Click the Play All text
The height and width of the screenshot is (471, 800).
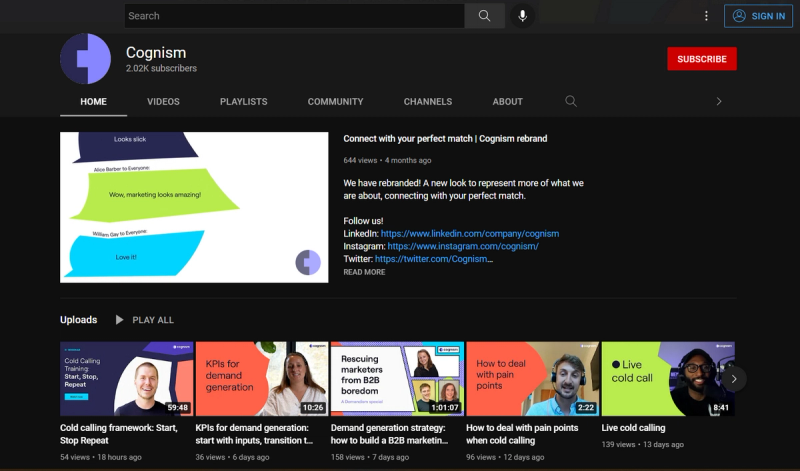[x=153, y=320]
